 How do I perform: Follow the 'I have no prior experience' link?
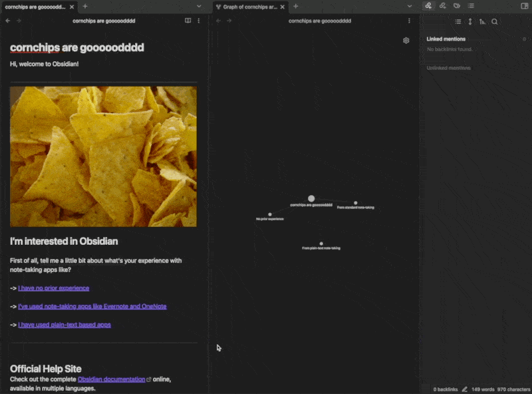pyautogui.click(x=54, y=288)
